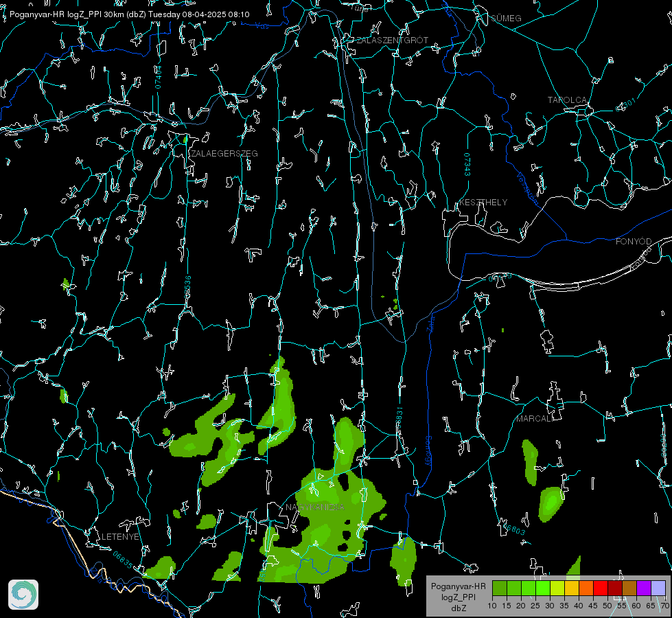Image resolution: width=672 pixels, height=618 pixels.
Task: Click the ZALASZENTGRÓT city label
Action: (392, 41)
